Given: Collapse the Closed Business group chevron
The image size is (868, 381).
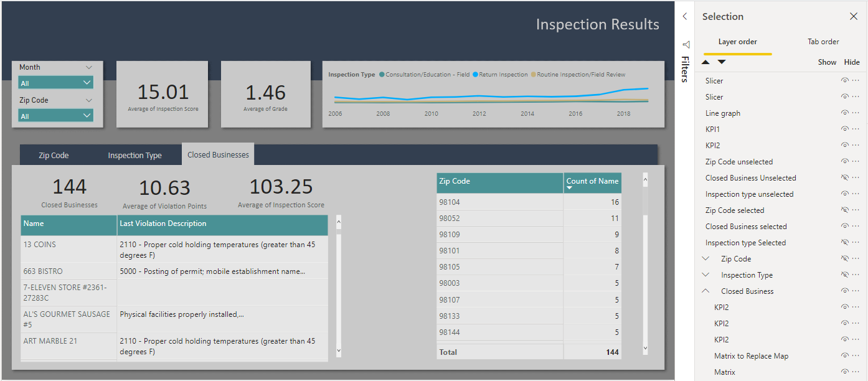Looking at the screenshot, I should pyautogui.click(x=705, y=291).
